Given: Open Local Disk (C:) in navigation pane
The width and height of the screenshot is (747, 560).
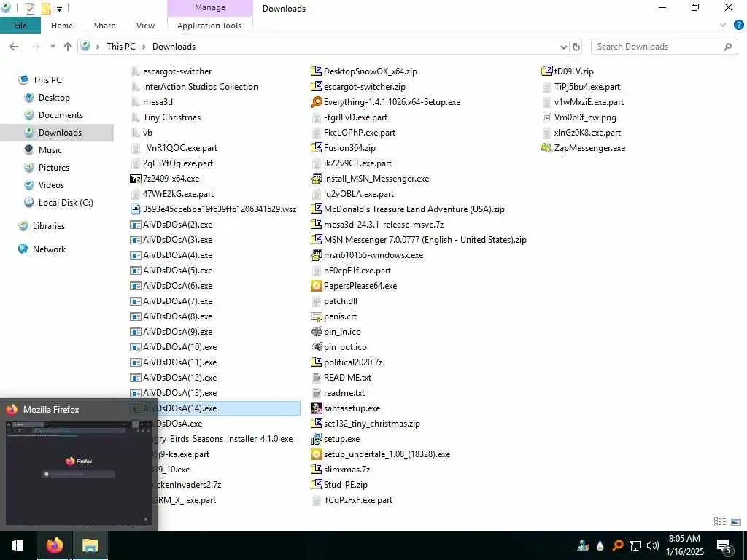Looking at the screenshot, I should [65, 203].
